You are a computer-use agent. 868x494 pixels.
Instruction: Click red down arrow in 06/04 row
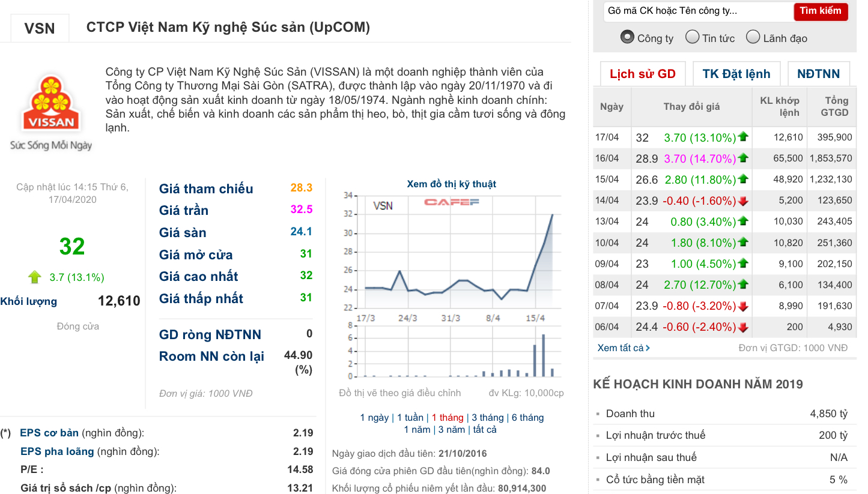743,327
